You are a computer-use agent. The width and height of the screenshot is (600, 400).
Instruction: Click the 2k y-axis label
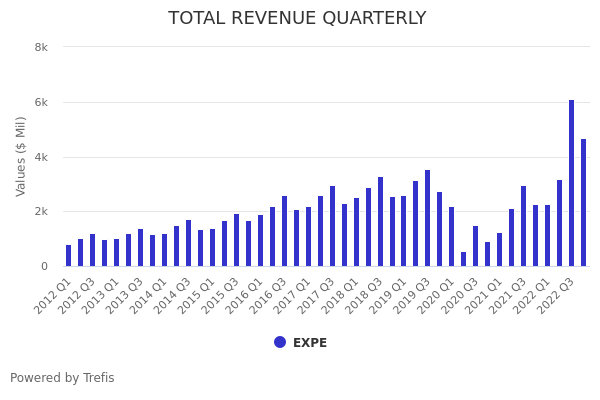[41, 211]
